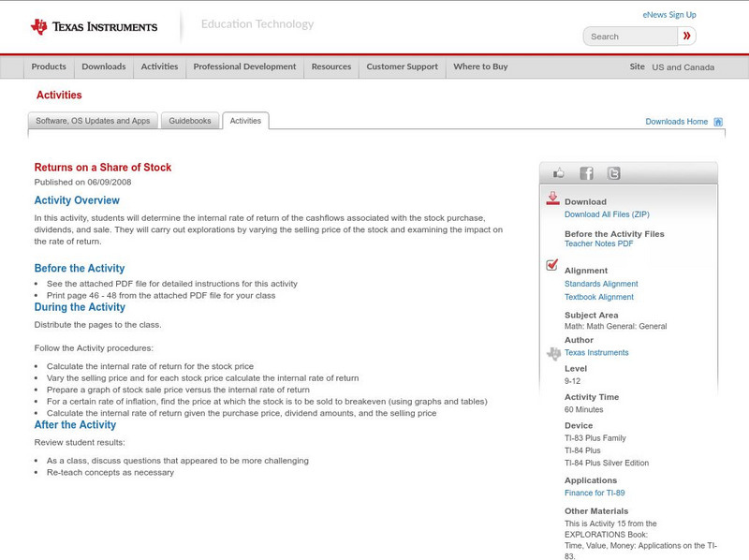Viewport: 749px width, 560px height.
Task: Open Teacher Notes PDF link
Action: point(598,243)
